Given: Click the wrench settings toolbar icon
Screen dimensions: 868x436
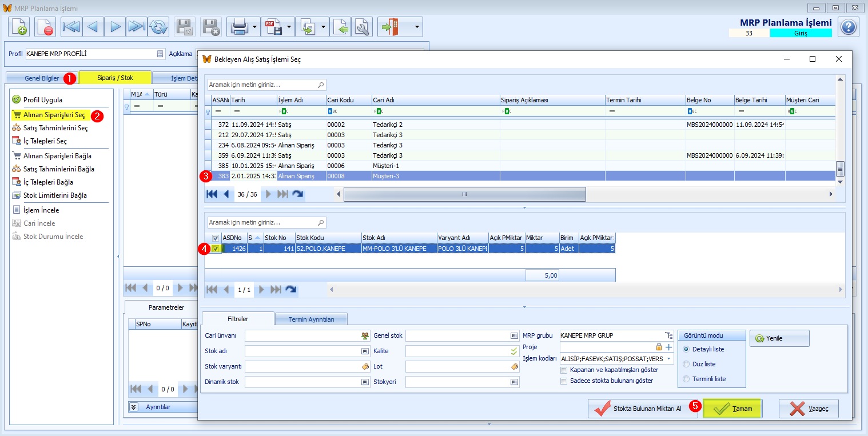Looking at the screenshot, I should pos(362,27).
